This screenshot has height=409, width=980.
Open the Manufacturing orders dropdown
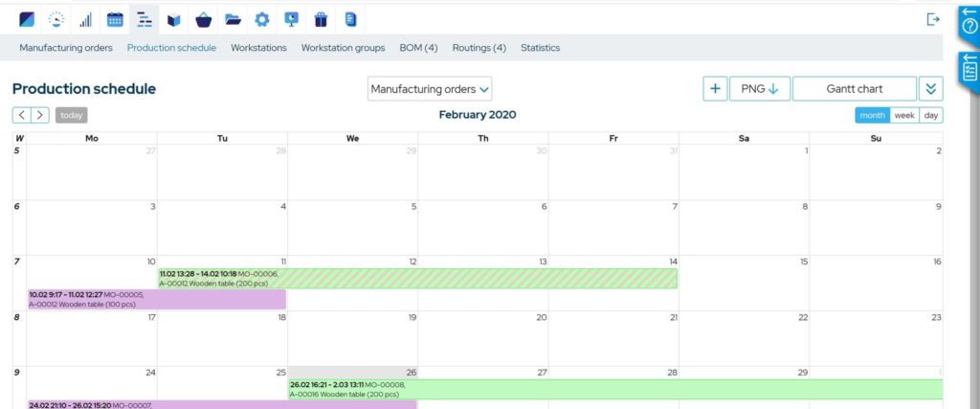coord(430,89)
